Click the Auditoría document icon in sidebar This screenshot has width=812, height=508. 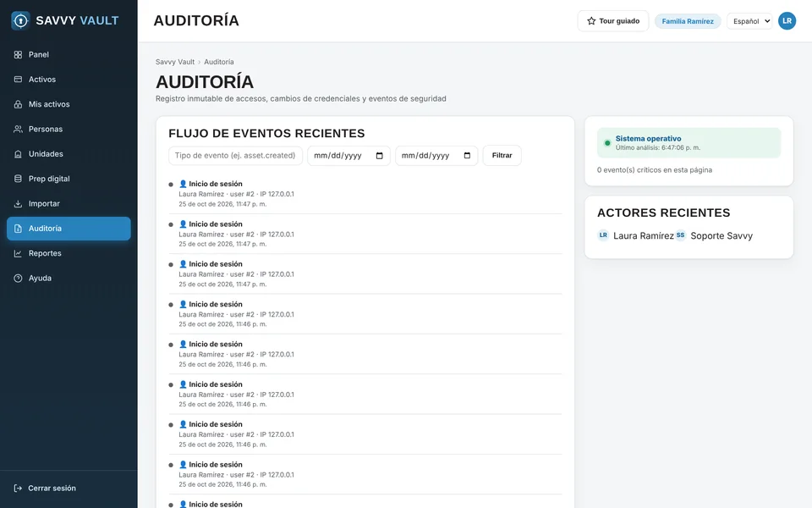coord(18,229)
